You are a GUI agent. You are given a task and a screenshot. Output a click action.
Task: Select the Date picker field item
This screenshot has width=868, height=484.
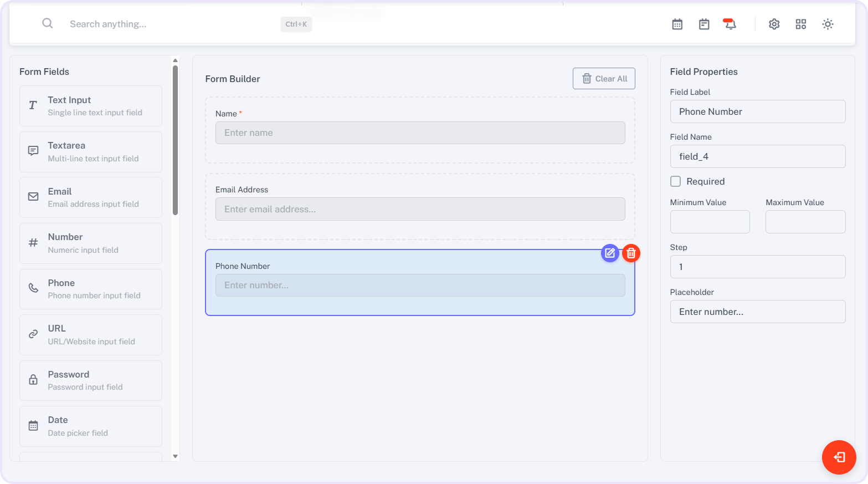[x=91, y=426]
